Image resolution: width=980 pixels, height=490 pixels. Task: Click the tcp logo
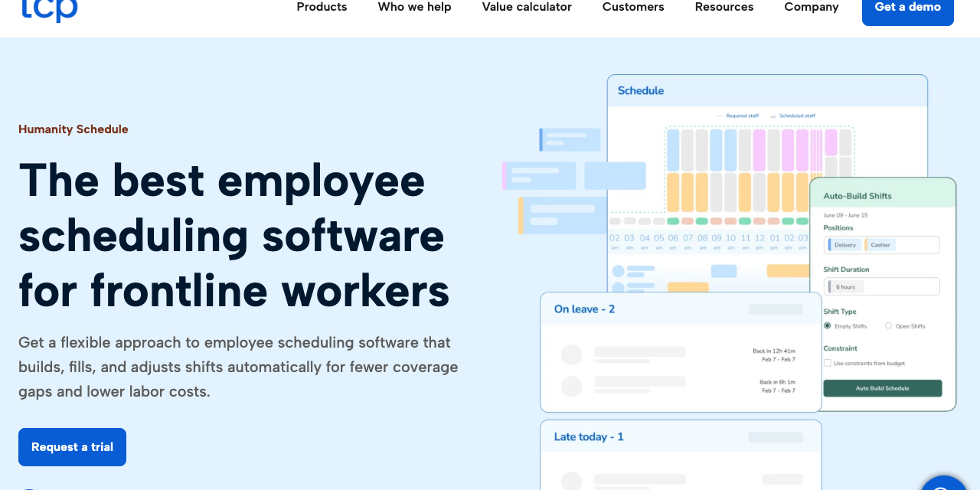tap(50, 9)
